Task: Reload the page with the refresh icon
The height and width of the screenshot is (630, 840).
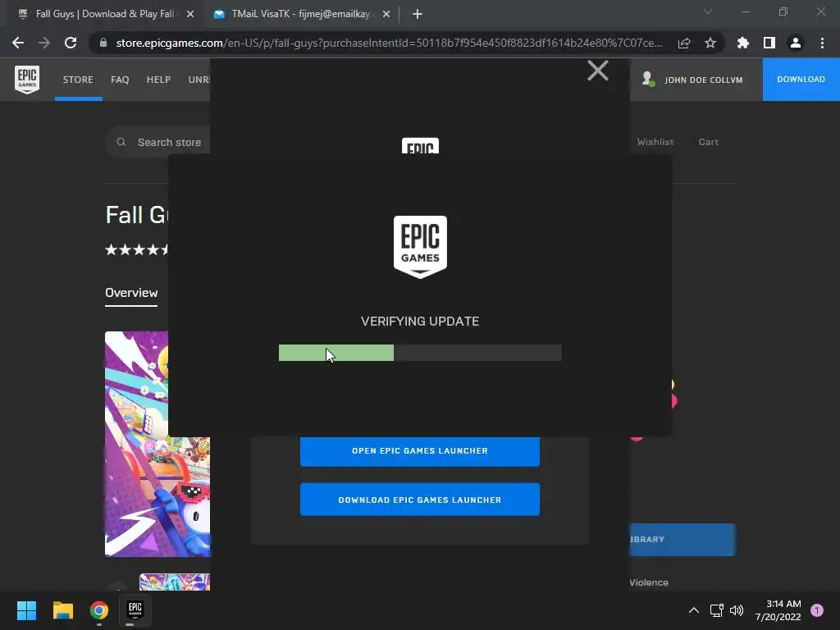Action: [71, 43]
